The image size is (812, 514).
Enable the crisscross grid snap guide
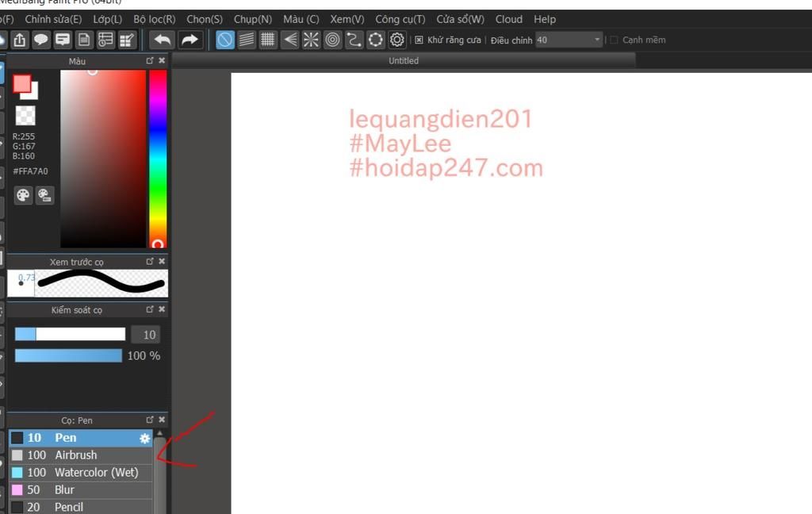click(268, 40)
